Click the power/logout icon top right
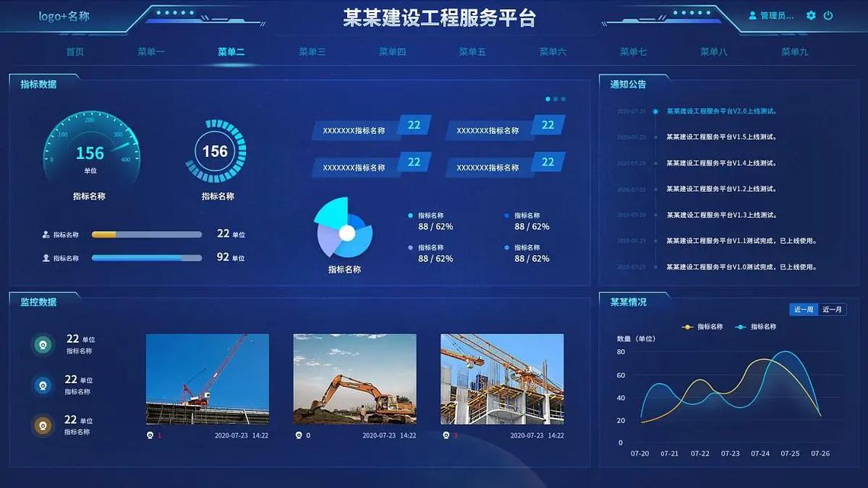Viewport: 868px width, 488px height. coord(827,14)
